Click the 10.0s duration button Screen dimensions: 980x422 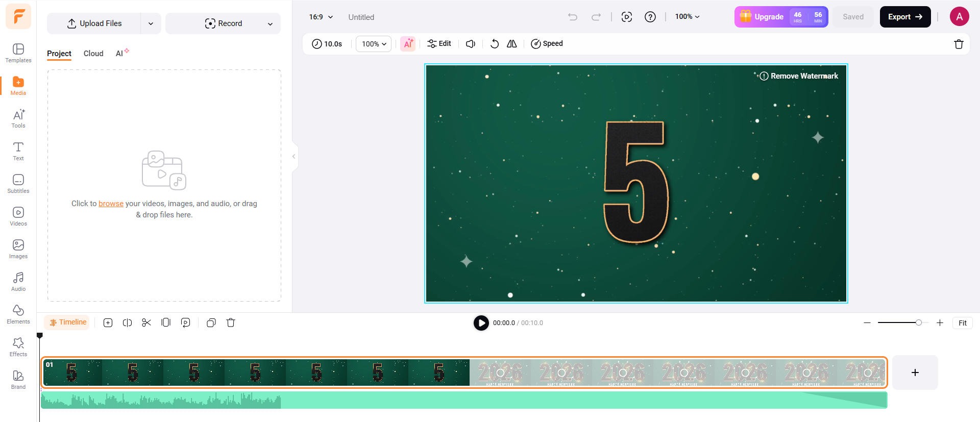click(327, 44)
